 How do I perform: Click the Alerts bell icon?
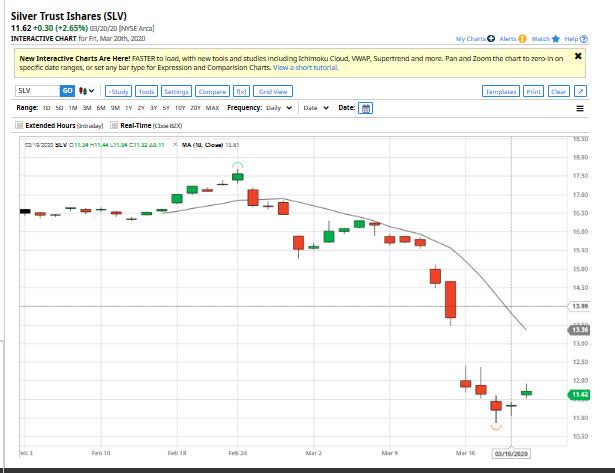coord(522,38)
